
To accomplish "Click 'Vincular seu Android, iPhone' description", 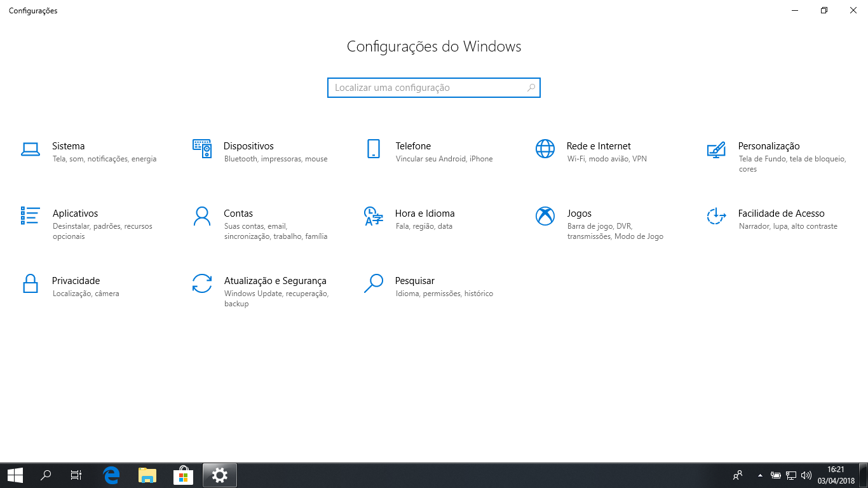I will [444, 159].
